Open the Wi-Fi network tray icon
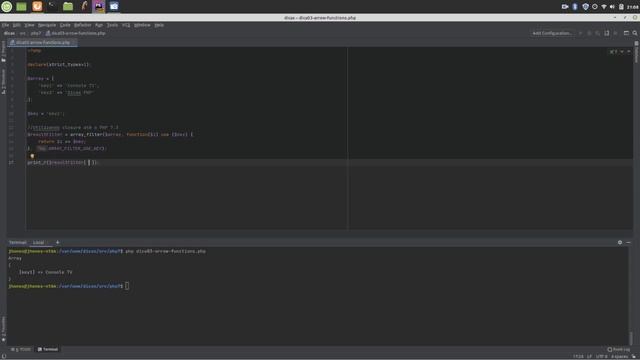 [604, 7]
